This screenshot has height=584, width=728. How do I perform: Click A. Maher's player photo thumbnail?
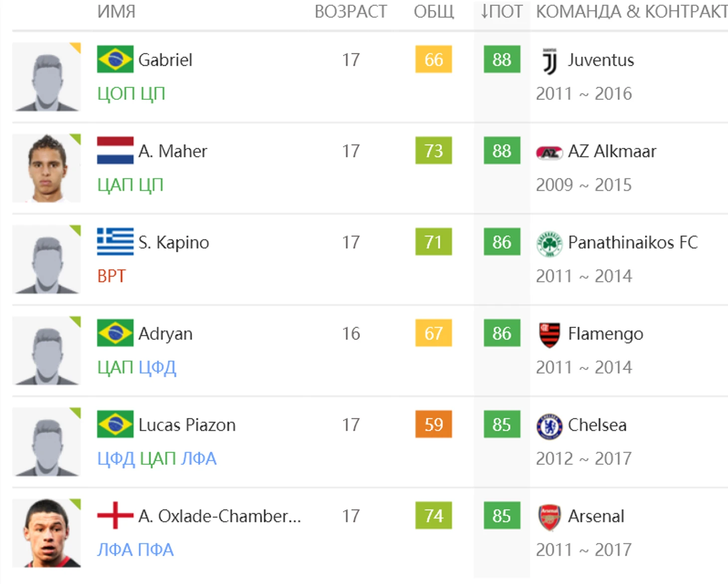click(46, 168)
